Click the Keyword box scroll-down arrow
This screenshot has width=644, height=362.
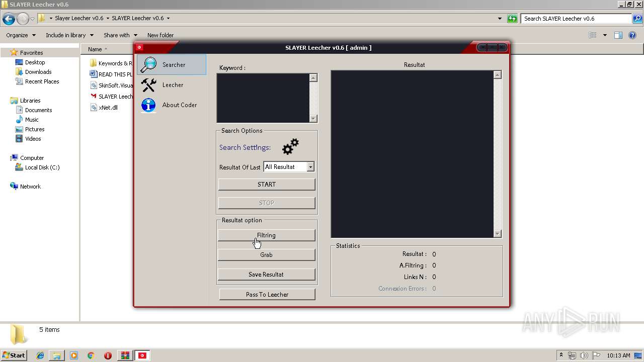(313, 119)
